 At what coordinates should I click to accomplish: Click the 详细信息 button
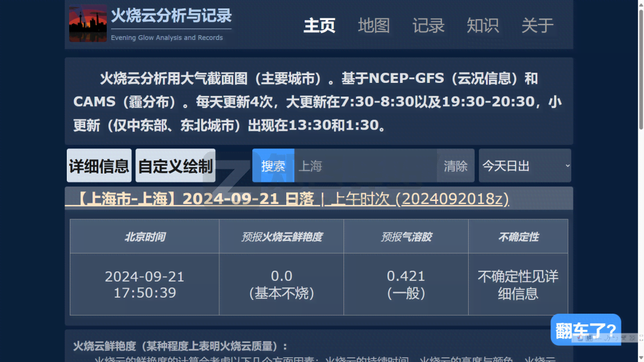tap(99, 166)
